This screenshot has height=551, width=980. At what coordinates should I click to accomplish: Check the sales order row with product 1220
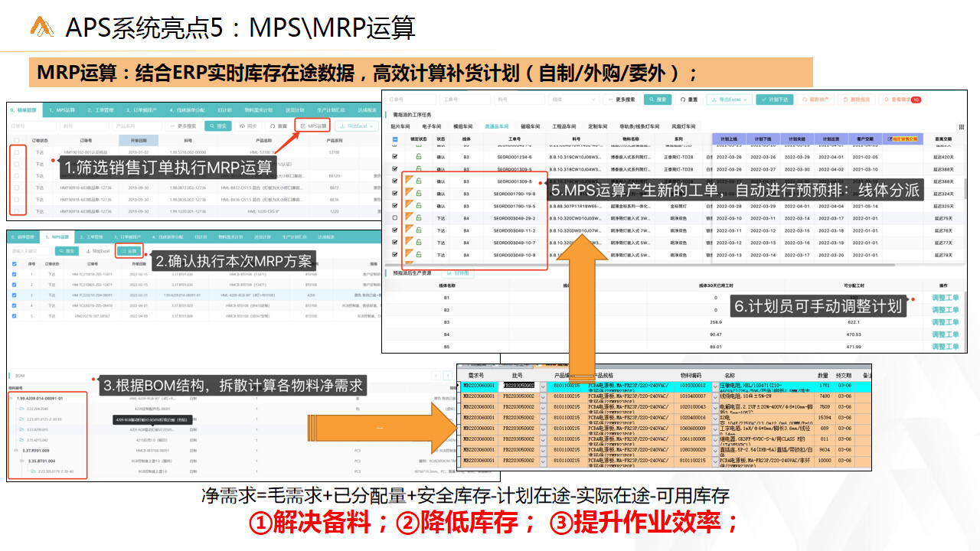click(x=17, y=210)
